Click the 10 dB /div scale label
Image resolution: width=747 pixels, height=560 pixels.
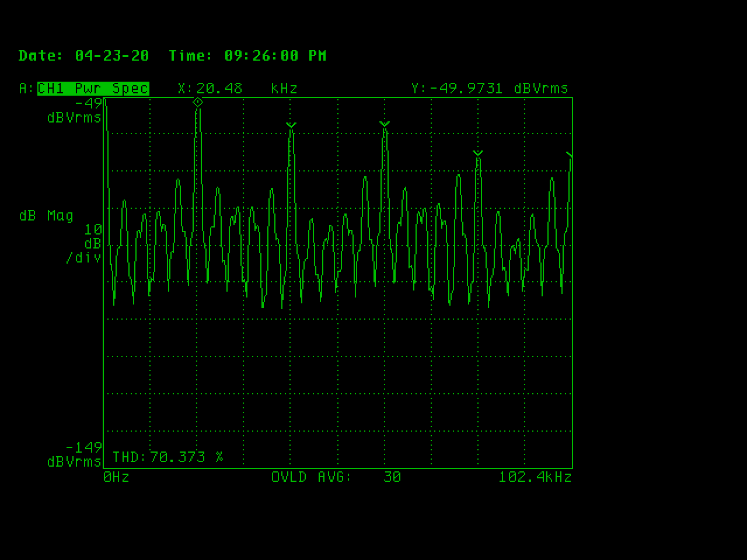[x=84, y=243]
